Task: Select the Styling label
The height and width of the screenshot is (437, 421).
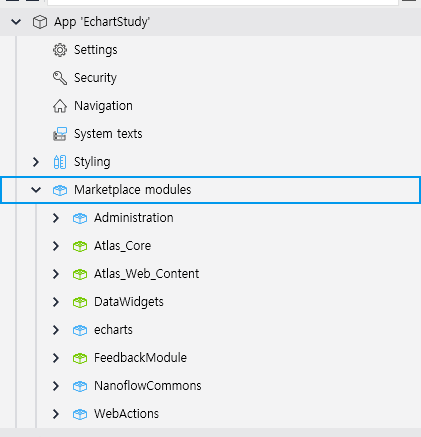Action: click(92, 162)
